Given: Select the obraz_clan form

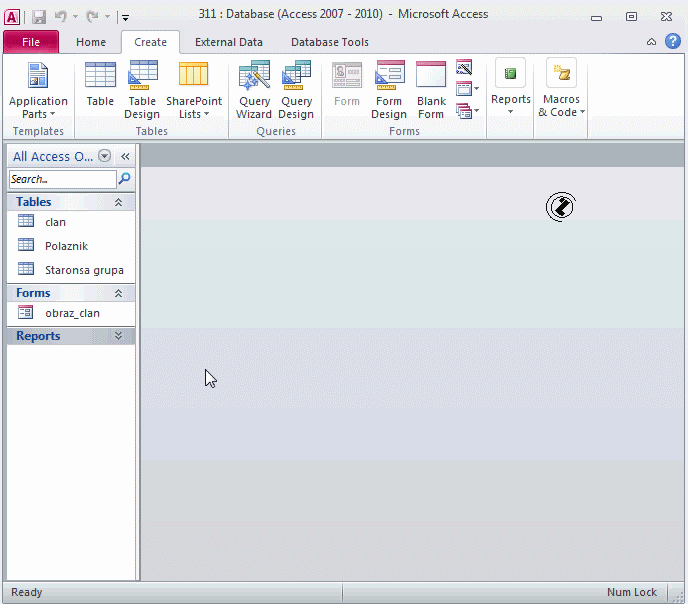Looking at the screenshot, I should pos(71,313).
